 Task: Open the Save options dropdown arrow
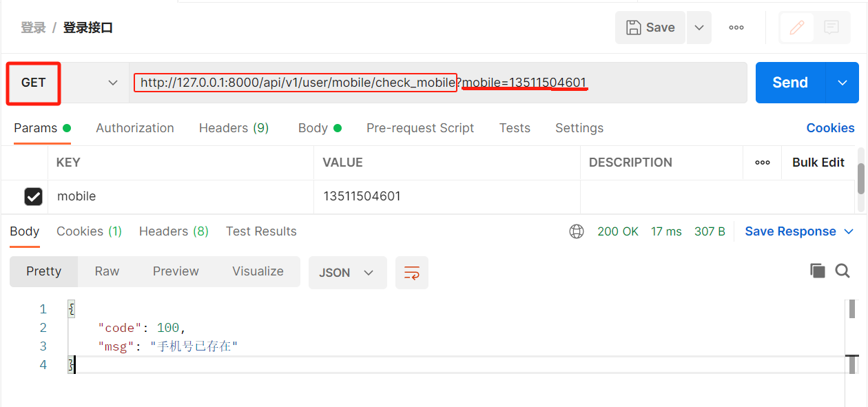[699, 28]
